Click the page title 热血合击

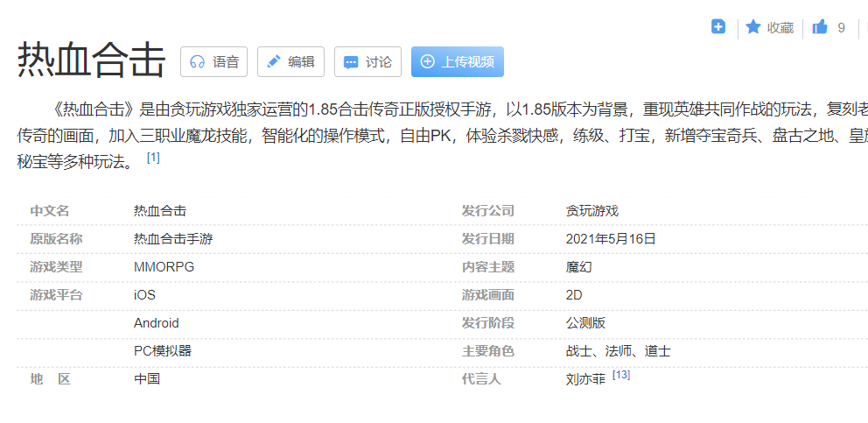click(92, 60)
